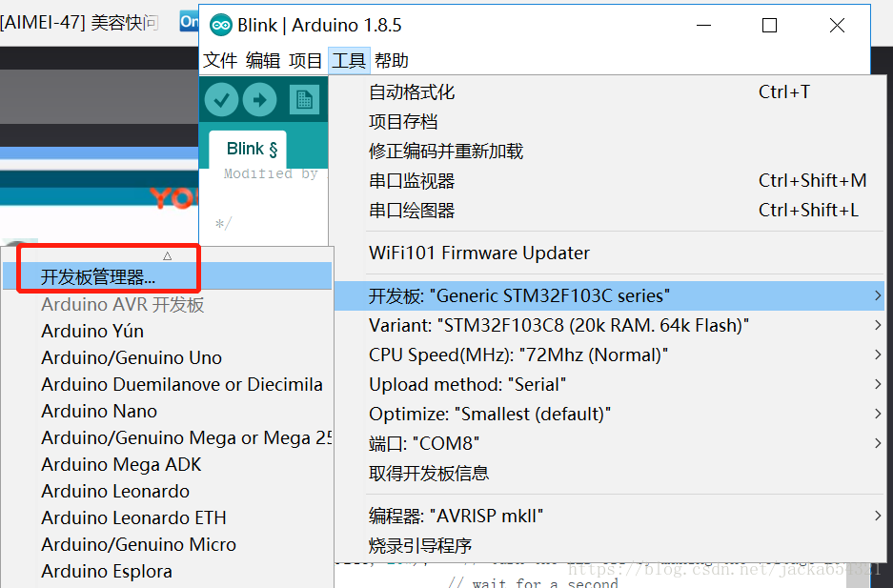The height and width of the screenshot is (588, 893).
Task: Expand the CPU Speed 72Mhz submenu
Action: [x=609, y=355]
